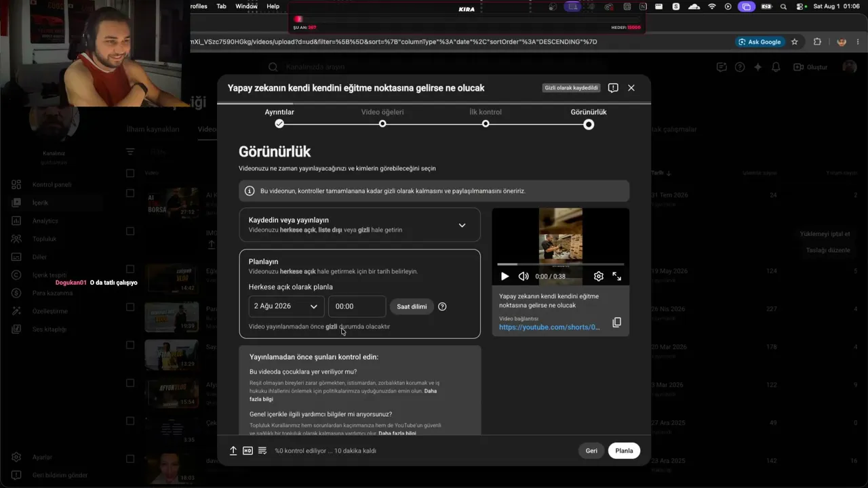Open YouTube account avatar menu
The image size is (868, 488).
coord(850,67)
